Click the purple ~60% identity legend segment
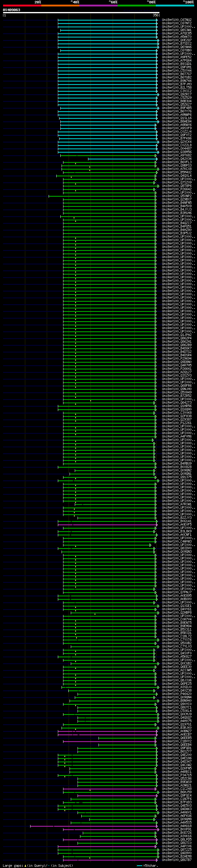Screen dimensions: 197x868 [x=99, y=6]
